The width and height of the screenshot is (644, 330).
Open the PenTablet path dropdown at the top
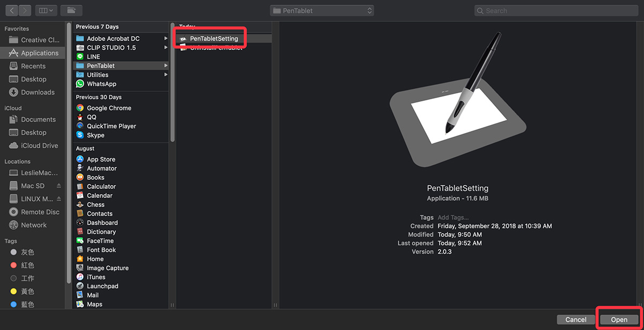[321, 10]
